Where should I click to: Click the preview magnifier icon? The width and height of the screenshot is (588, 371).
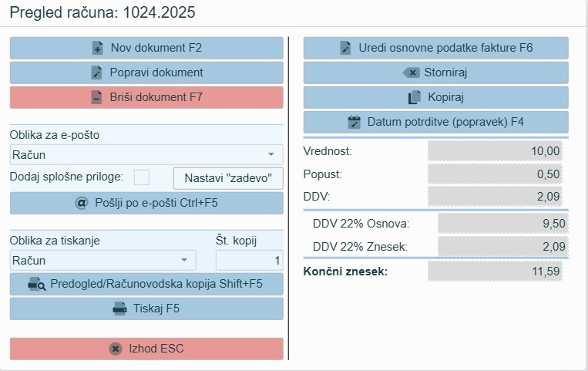click(37, 284)
